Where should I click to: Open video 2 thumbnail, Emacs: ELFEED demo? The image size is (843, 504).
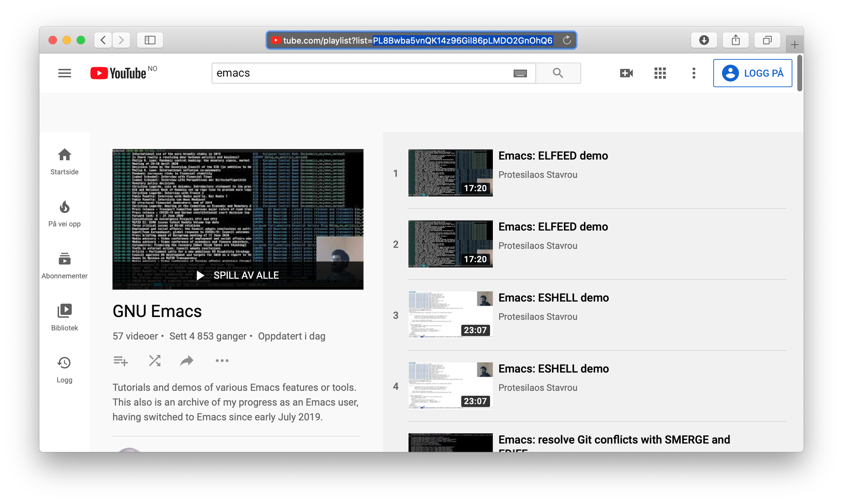click(450, 244)
